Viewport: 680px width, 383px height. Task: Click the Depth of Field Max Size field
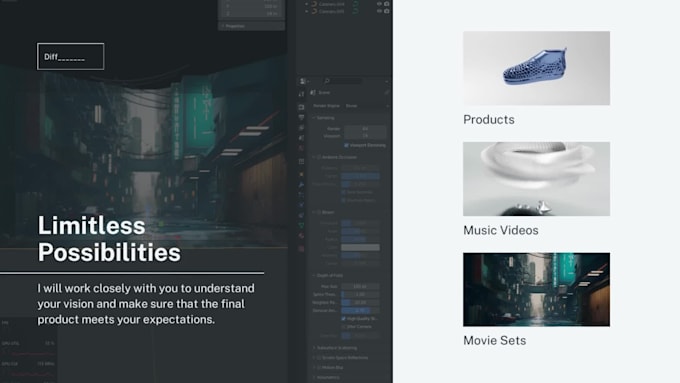(360, 286)
